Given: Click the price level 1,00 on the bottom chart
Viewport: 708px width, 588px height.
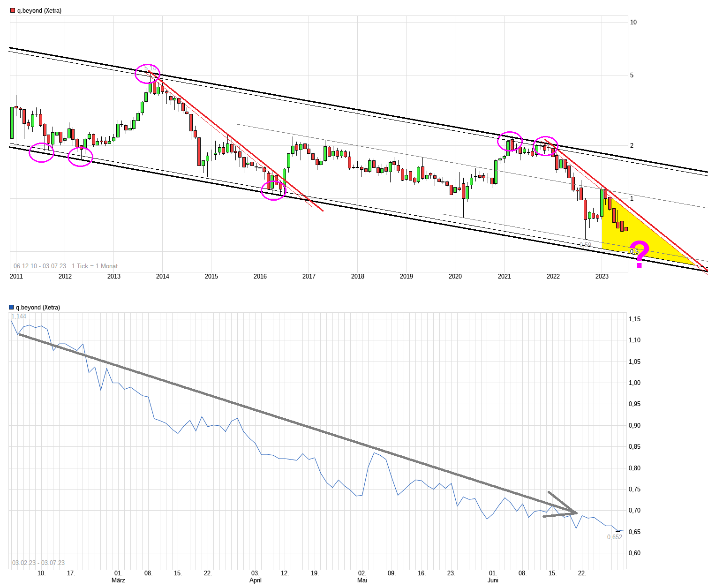Looking at the screenshot, I should (x=634, y=383).
